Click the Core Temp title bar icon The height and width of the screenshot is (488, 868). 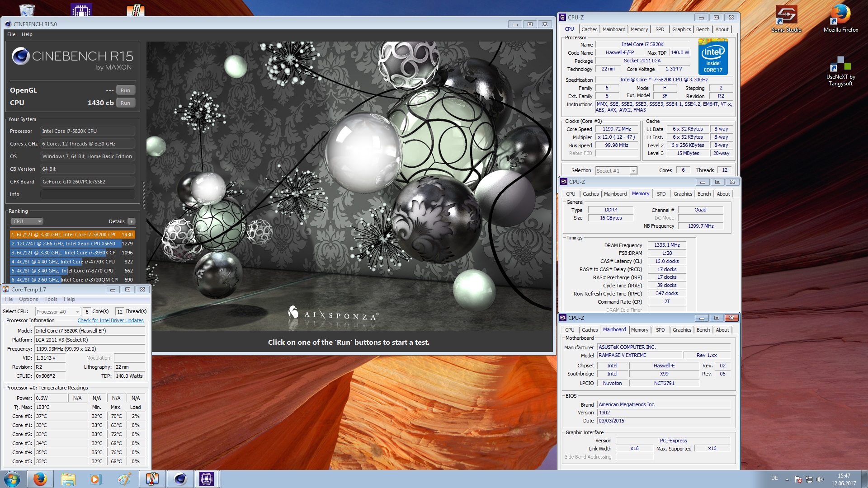point(6,289)
